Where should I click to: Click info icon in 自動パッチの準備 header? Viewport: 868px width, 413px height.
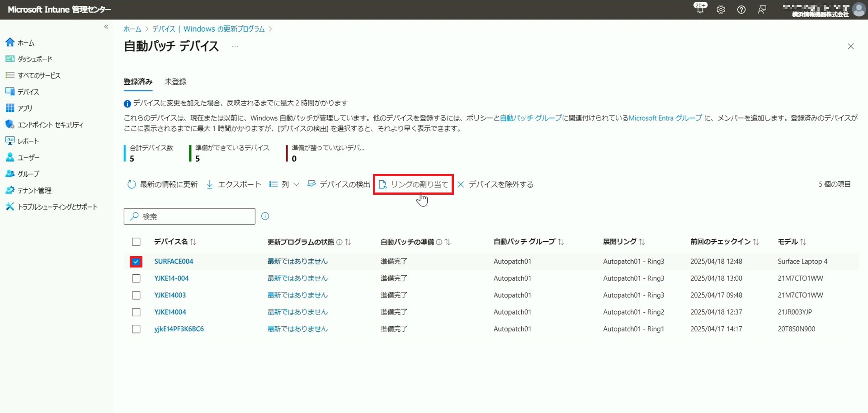[439, 242]
